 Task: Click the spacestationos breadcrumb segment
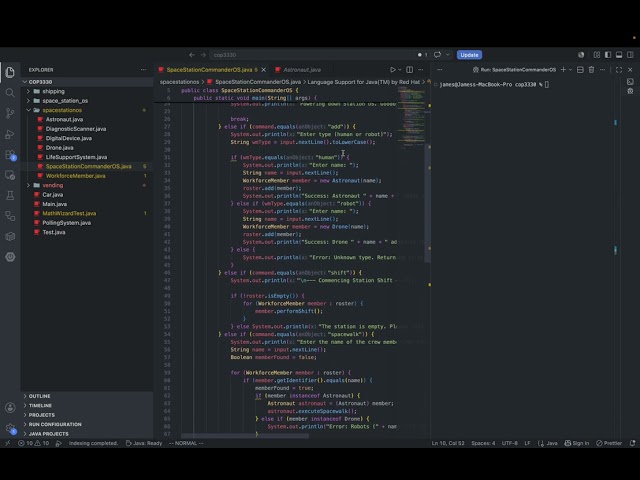click(179, 82)
